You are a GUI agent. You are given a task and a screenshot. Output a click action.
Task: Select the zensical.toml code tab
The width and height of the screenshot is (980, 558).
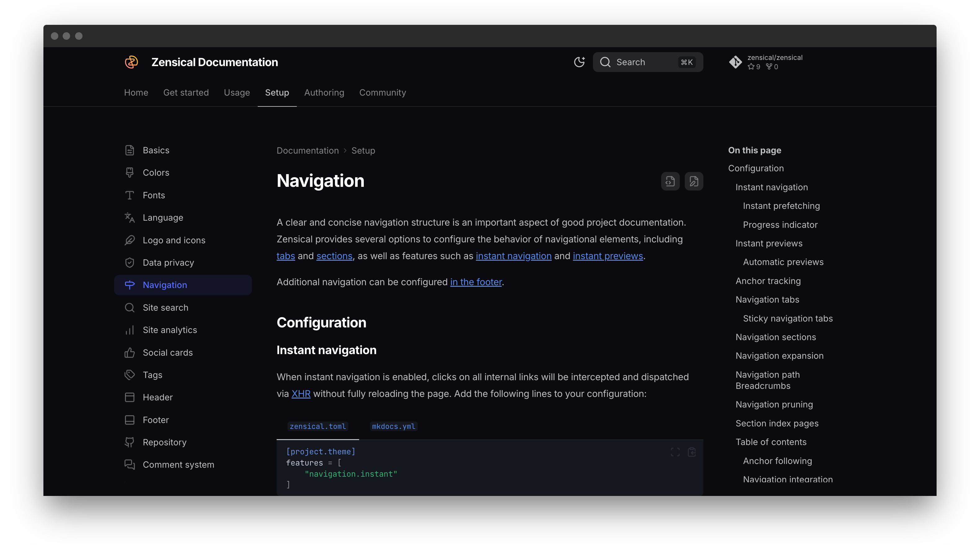coord(318,426)
